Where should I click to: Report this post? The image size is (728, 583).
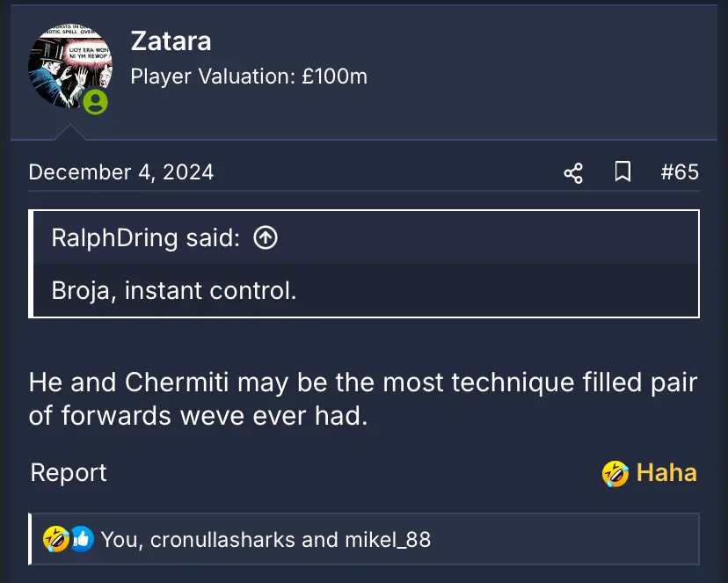[69, 472]
